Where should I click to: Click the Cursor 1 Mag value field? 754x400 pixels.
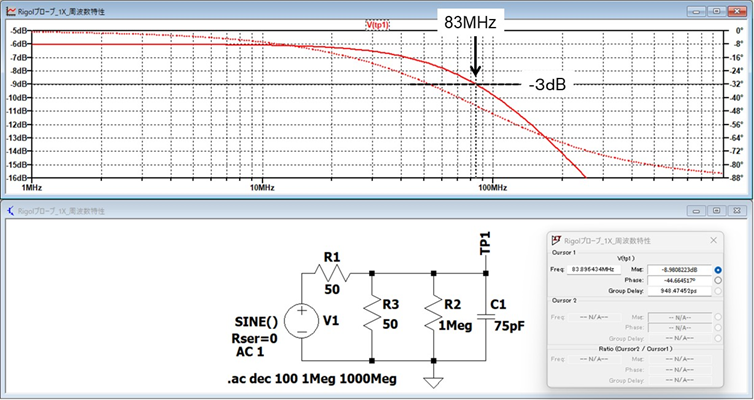(x=679, y=270)
